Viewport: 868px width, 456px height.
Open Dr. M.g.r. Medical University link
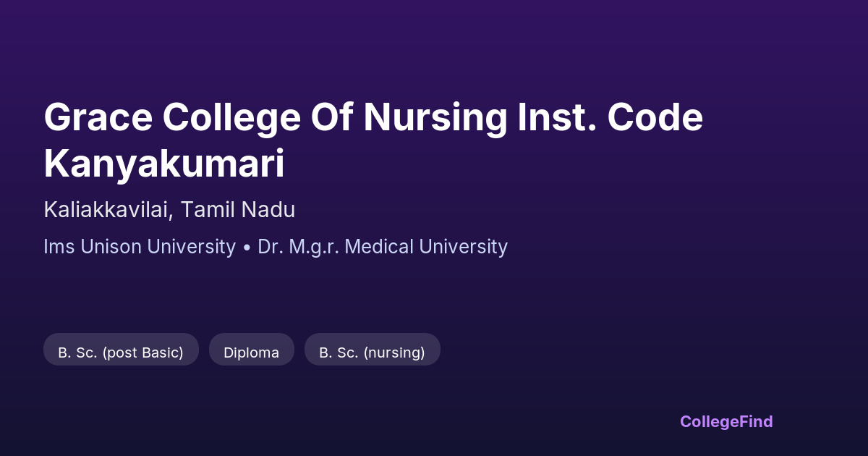383,247
